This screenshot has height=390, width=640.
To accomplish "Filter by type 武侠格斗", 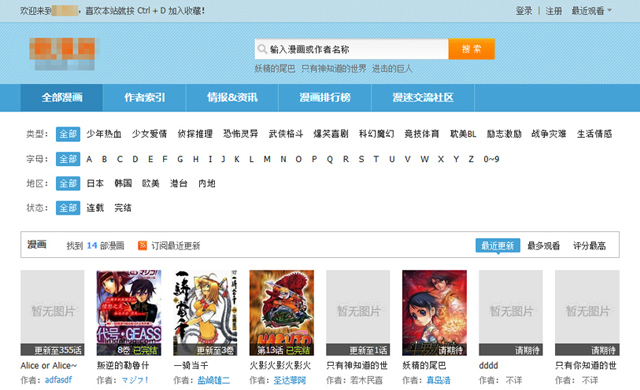I will tap(286, 134).
